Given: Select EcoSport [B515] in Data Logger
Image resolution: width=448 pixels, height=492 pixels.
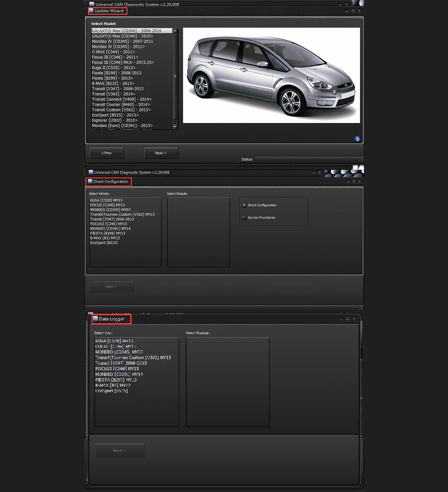Looking at the screenshot, I should coord(112,391).
